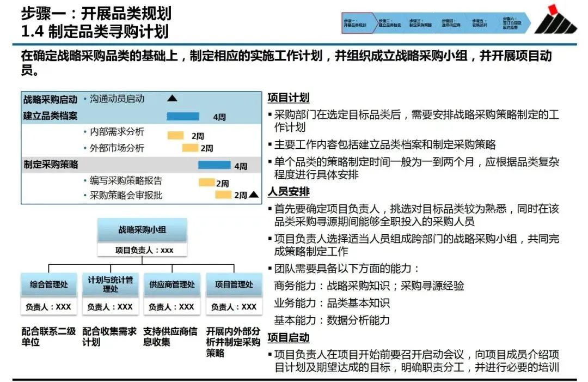Click the bullet starting 首先要确定项目负责人

coord(416,215)
